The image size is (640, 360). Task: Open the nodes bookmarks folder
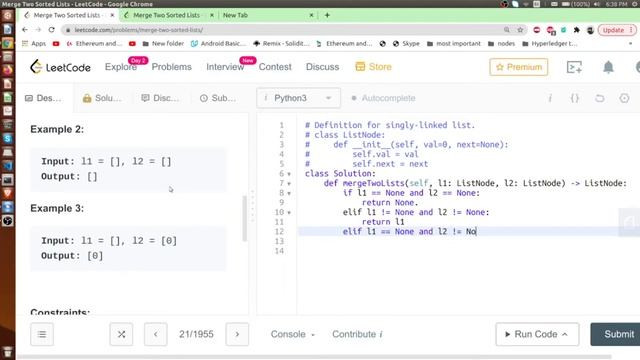(502, 43)
